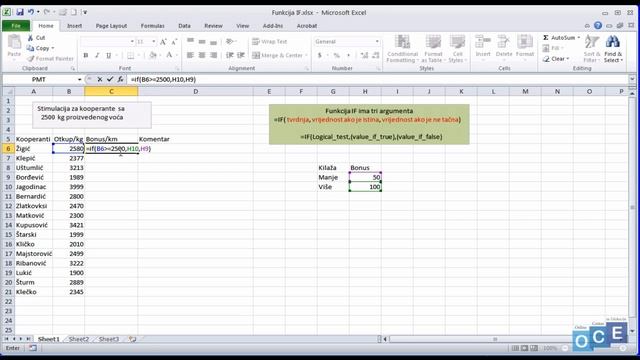Click the Center alignment icon
The height and width of the screenshot is (360, 640).
202,55
